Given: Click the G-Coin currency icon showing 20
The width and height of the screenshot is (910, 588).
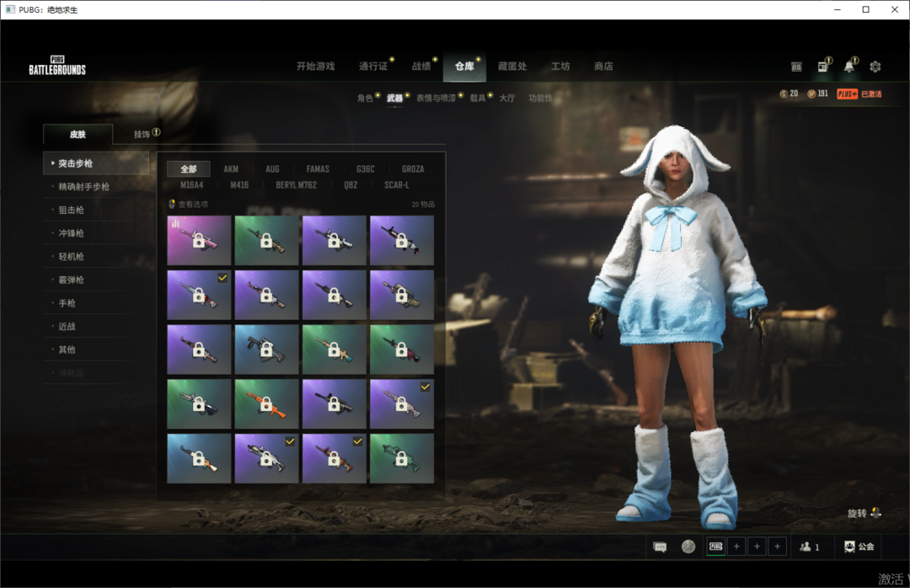Looking at the screenshot, I should [x=784, y=94].
